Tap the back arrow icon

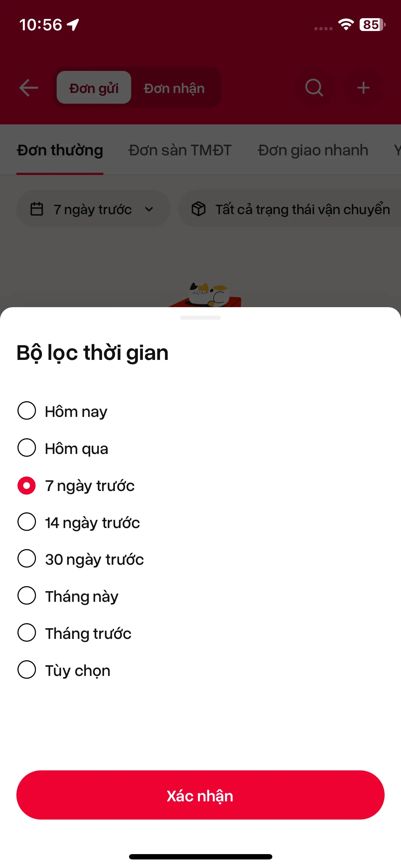coord(29,88)
